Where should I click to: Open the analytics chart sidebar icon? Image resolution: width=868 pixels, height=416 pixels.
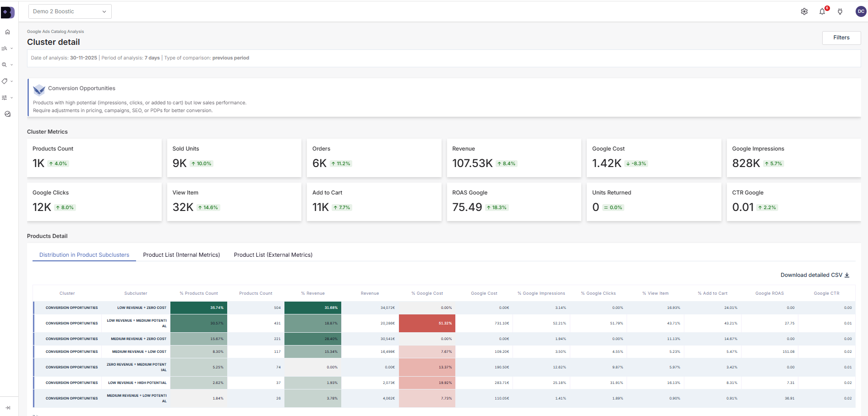[x=7, y=114]
